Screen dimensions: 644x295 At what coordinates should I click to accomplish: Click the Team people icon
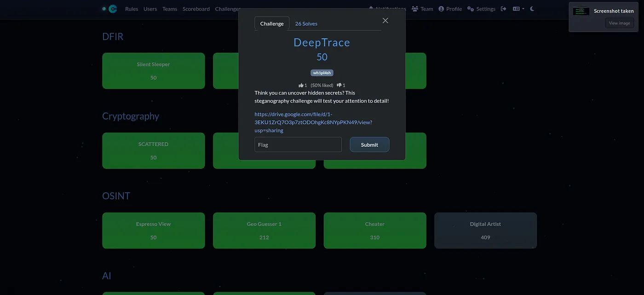415,9
